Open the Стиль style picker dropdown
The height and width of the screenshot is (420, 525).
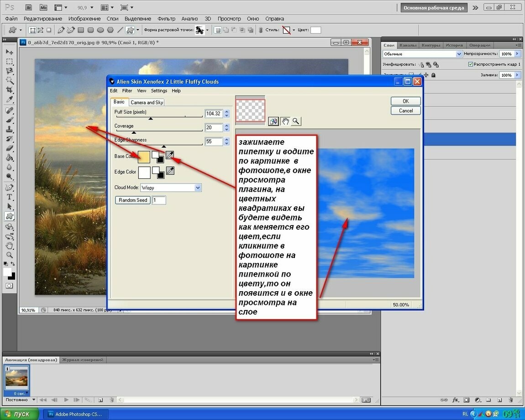(x=294, y=30)
